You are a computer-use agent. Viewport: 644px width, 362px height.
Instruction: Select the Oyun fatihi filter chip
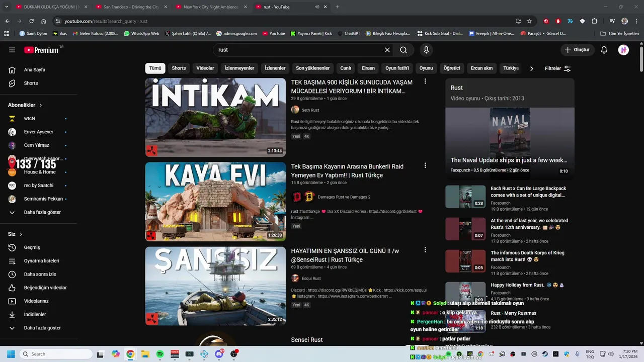(x=397, y=68)
